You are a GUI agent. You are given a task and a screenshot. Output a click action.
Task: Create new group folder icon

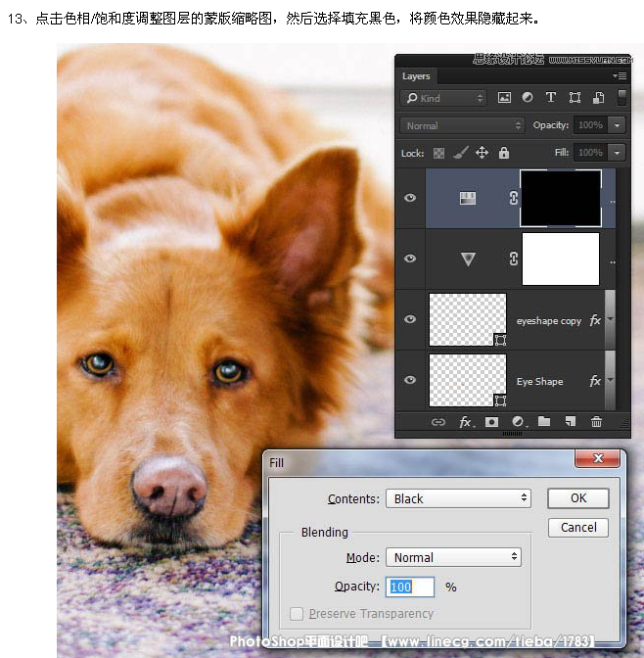point(544,421)
